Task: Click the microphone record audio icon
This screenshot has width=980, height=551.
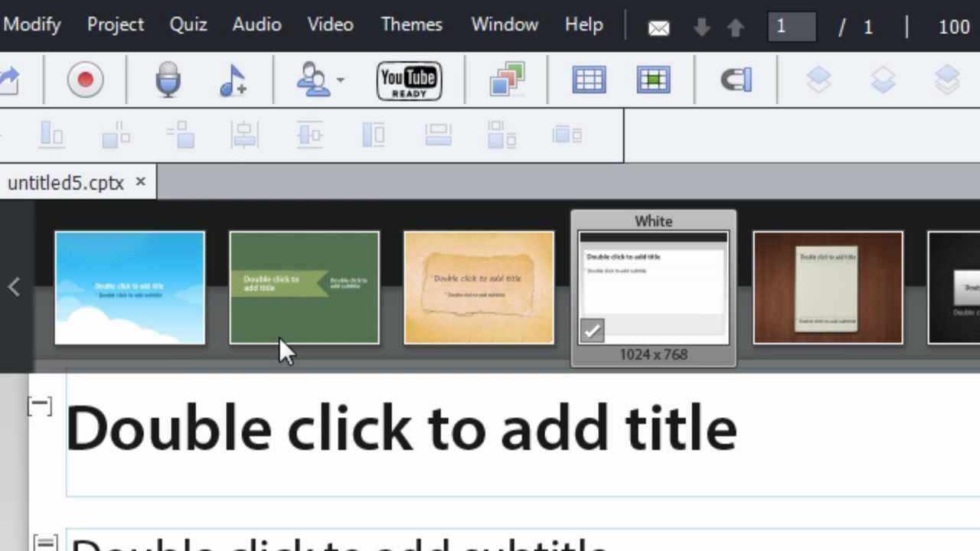Action: [x=168, y=80]
